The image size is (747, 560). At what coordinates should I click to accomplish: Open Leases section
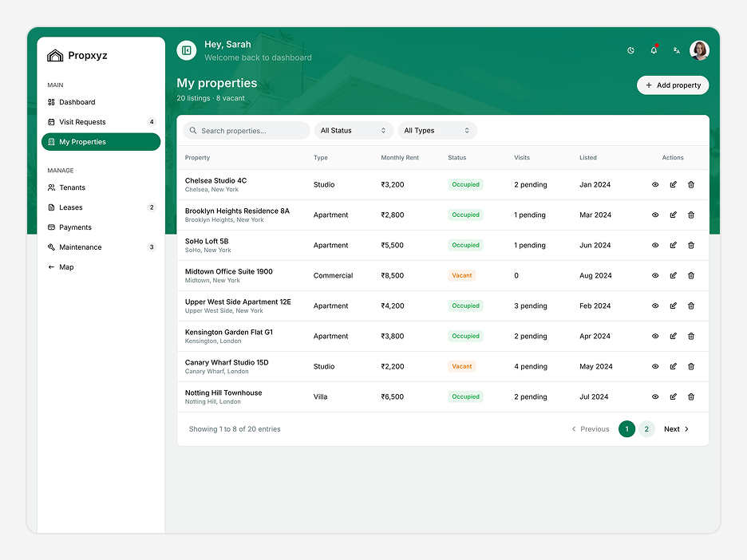(x=101, y=207)
